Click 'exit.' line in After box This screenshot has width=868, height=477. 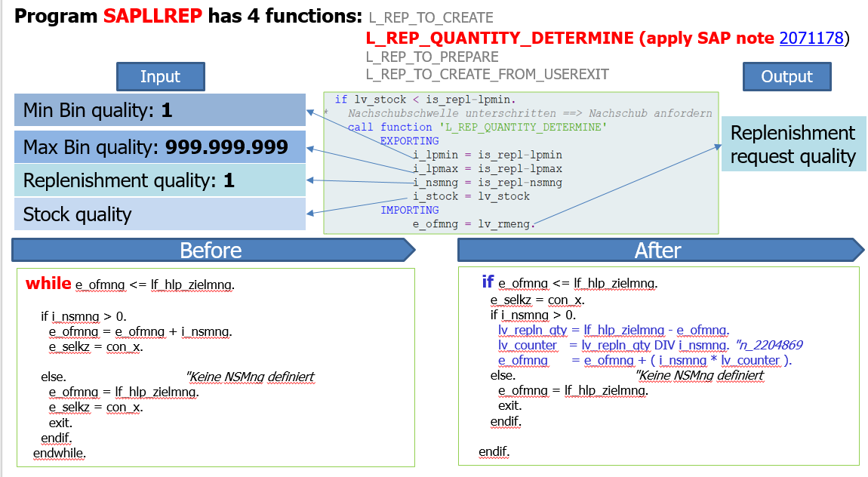[x=509, y=406]
